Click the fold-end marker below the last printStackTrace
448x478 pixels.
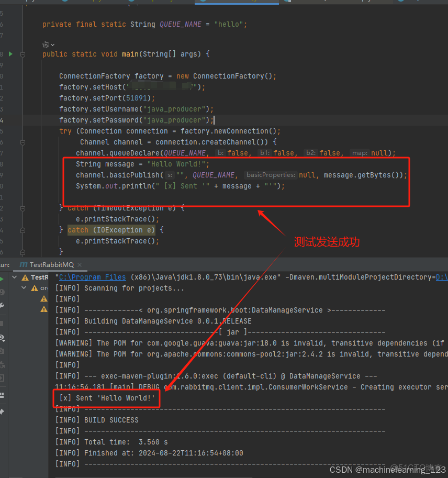[x=23, y=252]
